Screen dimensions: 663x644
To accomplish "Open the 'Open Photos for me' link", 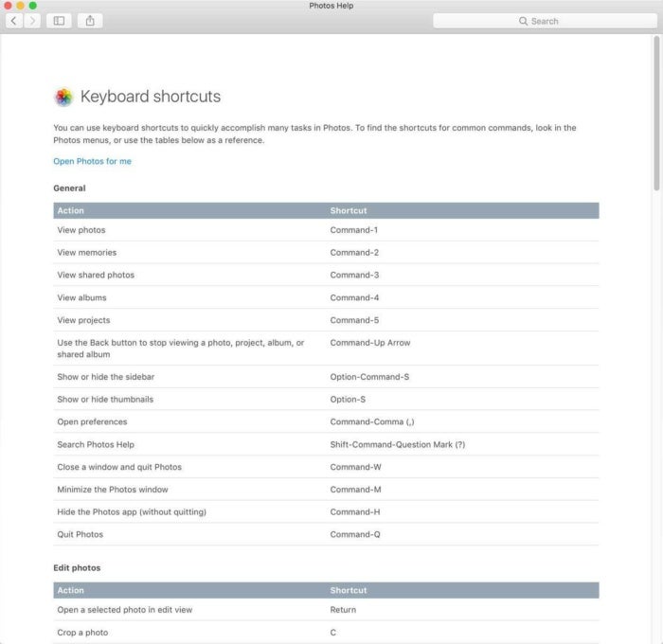I will [92, 161].
